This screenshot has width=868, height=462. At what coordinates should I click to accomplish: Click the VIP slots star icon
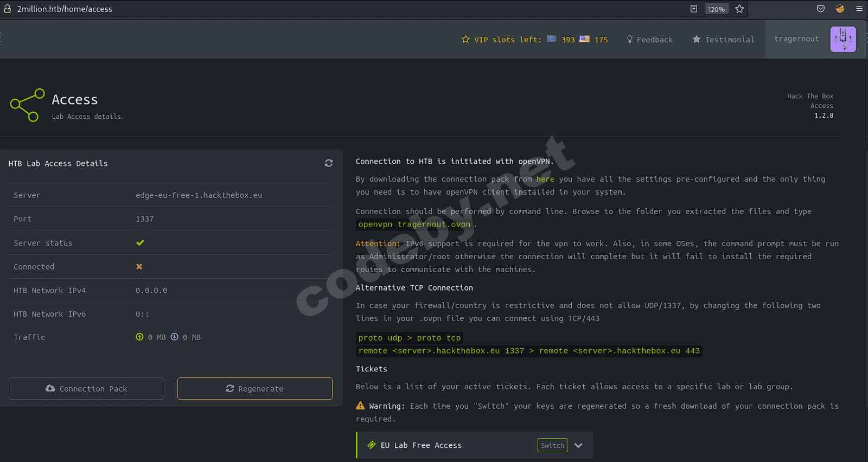[x=465, y=40]
